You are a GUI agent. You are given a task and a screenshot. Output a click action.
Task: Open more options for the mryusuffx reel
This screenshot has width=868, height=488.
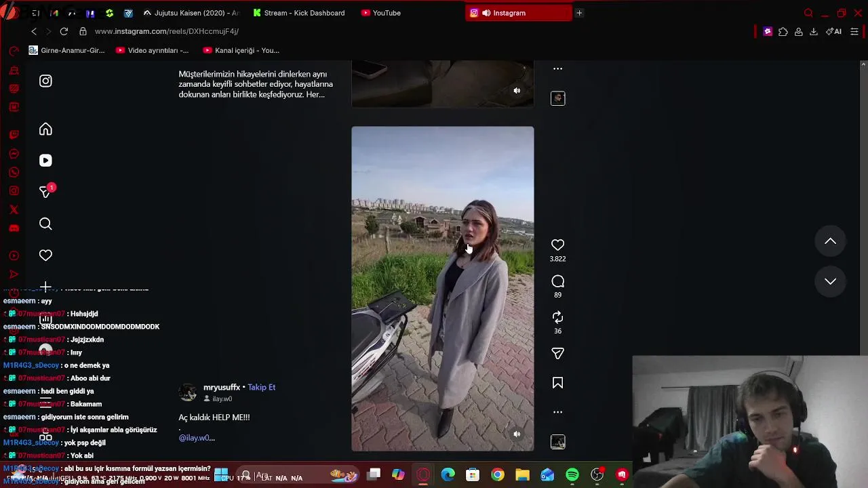coord(557,412)
